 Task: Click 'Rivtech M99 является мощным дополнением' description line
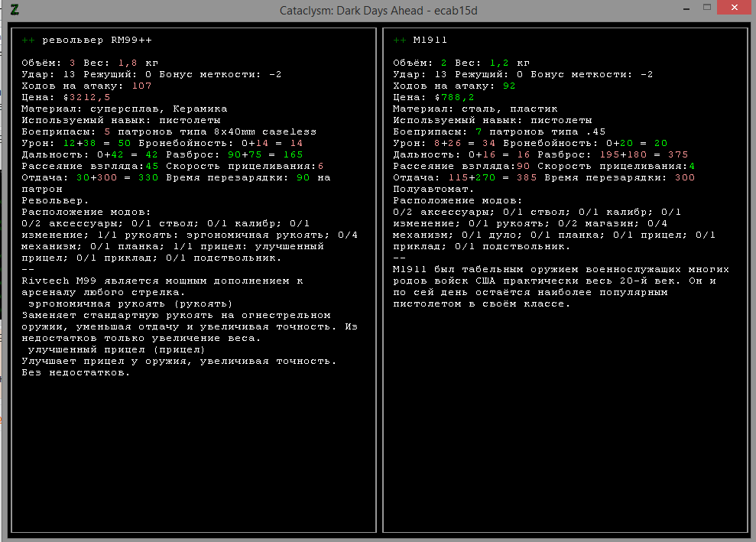(x=162, y=281)
